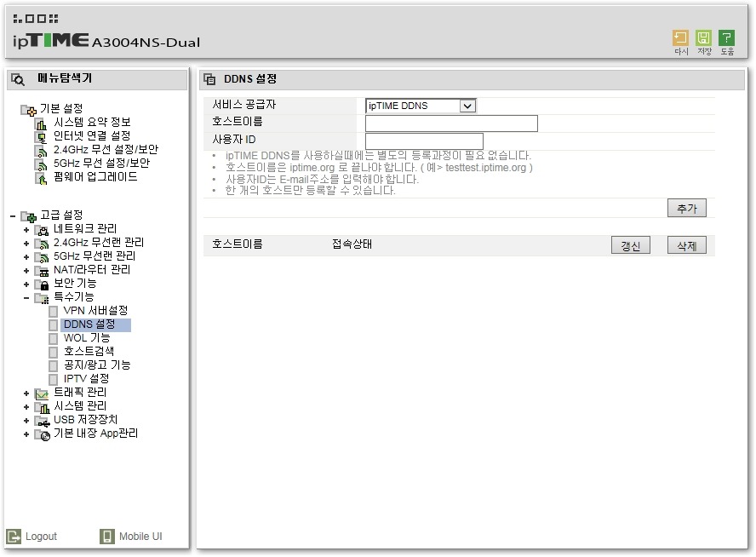Click the 고급 설정 folder icon
Image resolution: width=756 pixels, height=557 pixels.
[x=28, y=216]
